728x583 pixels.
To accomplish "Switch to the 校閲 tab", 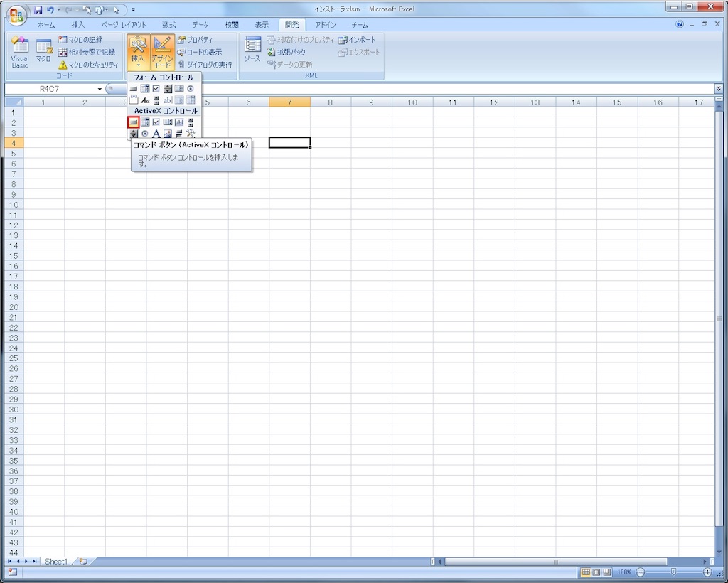I will (x=232, y=25).
